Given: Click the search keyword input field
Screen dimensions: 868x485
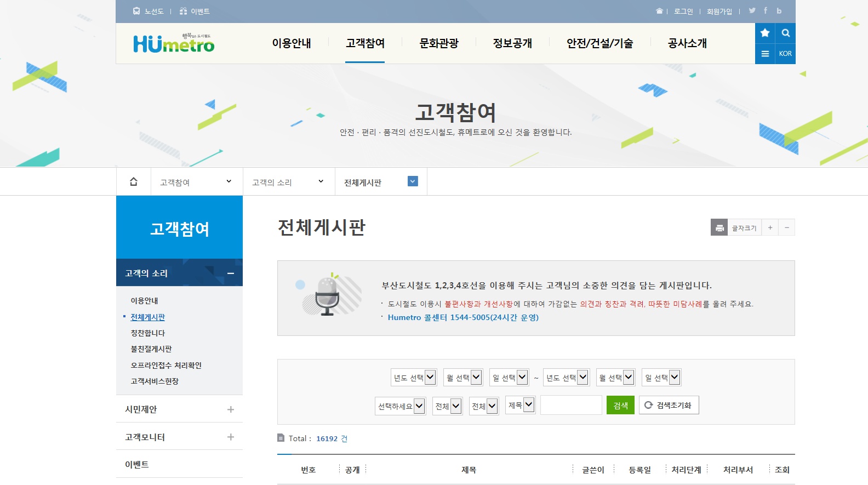Looking at the screenshot, I should (x=571, y=405).
